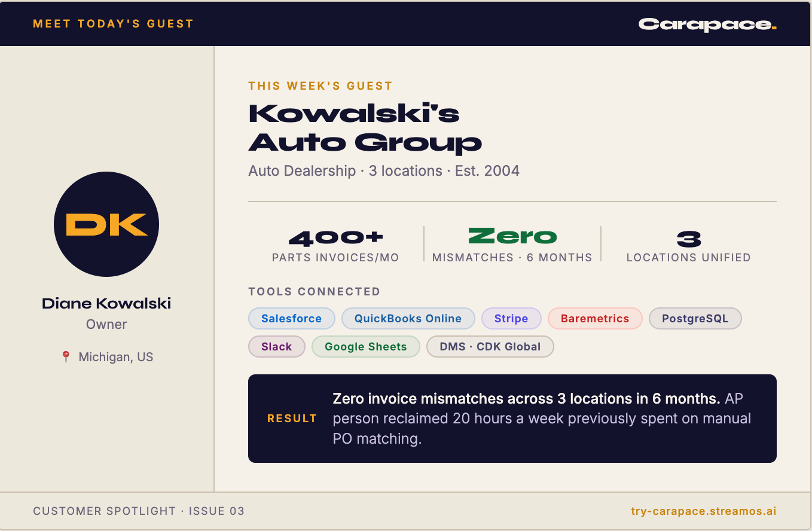This screenshot has height=531, width=812.
Task: Click the Kowalski's Auto Group title
Action: (x=365, y=128)
